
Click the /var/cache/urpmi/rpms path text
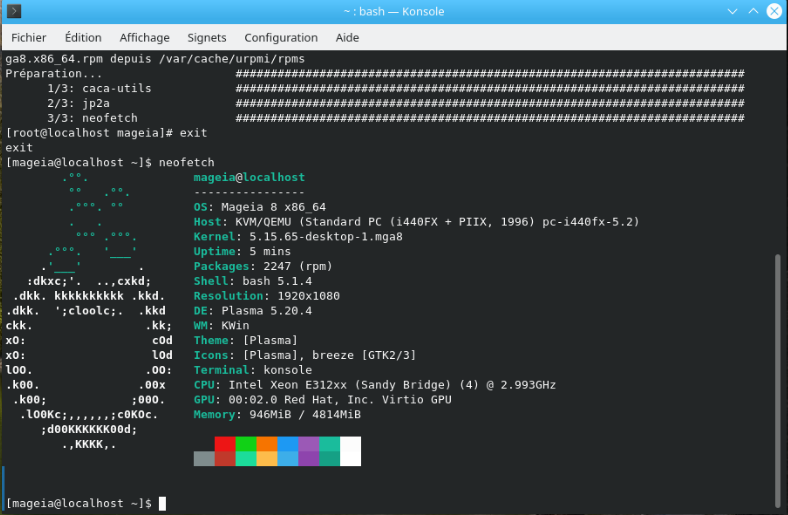coord(232,59)
